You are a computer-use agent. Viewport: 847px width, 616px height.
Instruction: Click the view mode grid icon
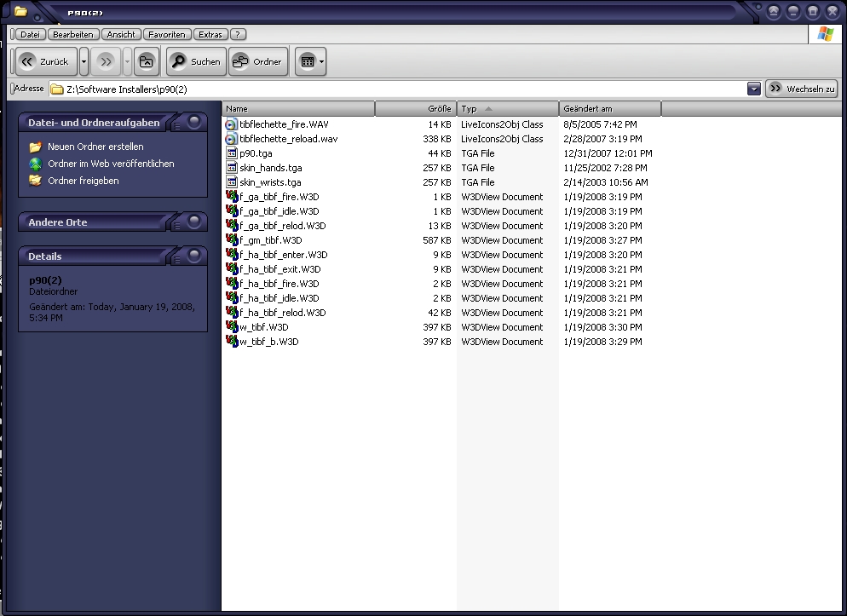[x=308, y=61]
